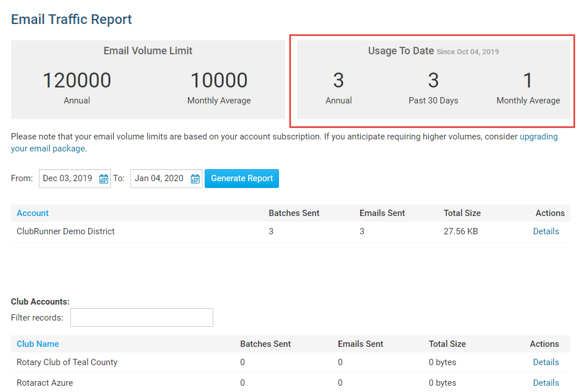Click Batches Sent header in Club Accounts table
Viewport: 578px width, 392px height.
pyautogui.click(x=265, y=344)
